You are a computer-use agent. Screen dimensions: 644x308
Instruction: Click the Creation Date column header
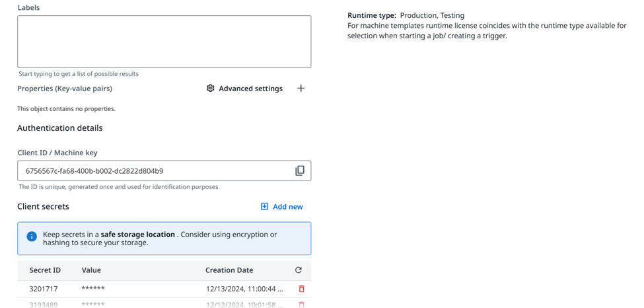[x=229, y=270]
